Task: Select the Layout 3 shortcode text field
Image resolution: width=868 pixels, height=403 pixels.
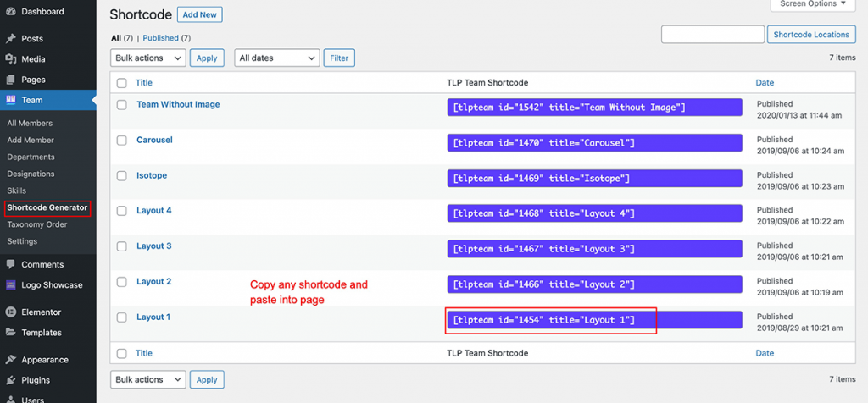Action: point(594,249)
